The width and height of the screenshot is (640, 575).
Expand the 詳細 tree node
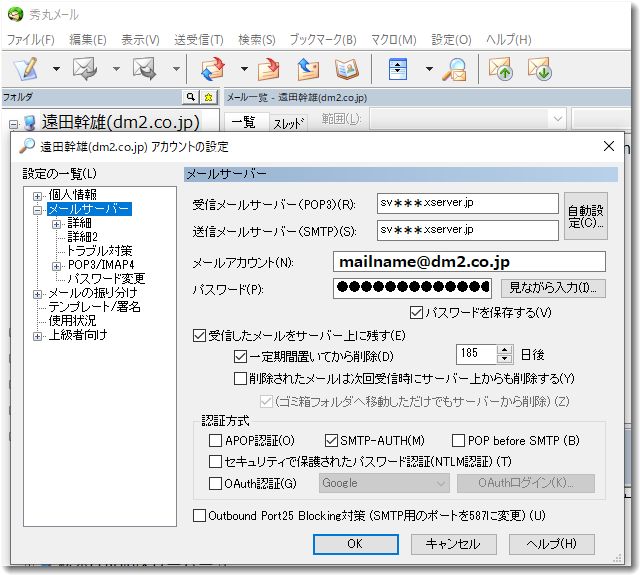point(56,224)
